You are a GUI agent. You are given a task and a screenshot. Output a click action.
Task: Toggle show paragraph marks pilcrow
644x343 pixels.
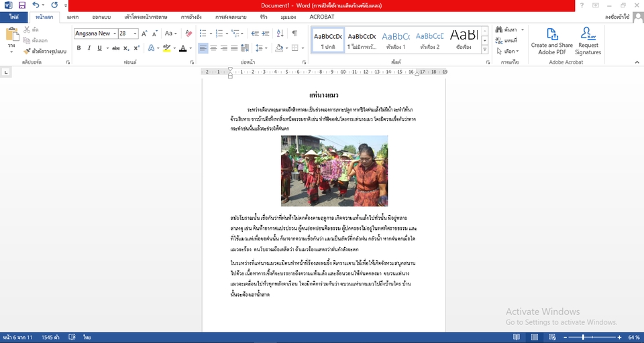pos(294,33)
